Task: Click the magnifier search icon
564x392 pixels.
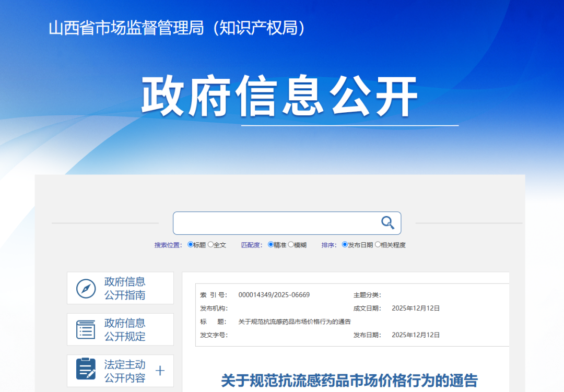Action: [387, 223]
